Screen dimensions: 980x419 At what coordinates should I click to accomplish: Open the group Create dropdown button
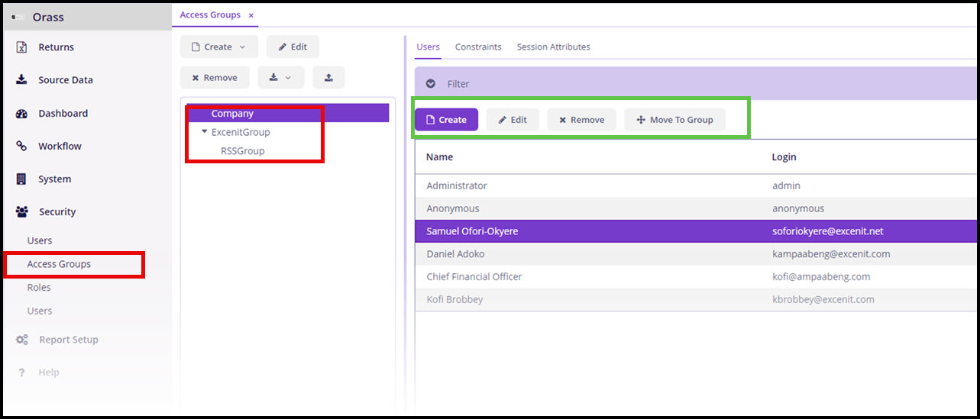219,47
